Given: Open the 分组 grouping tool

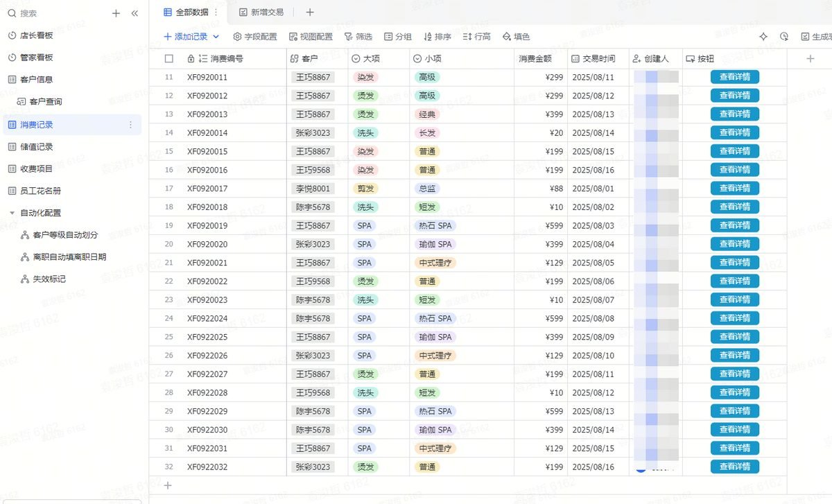Looking at the screenshot, I should click(398, 37).
